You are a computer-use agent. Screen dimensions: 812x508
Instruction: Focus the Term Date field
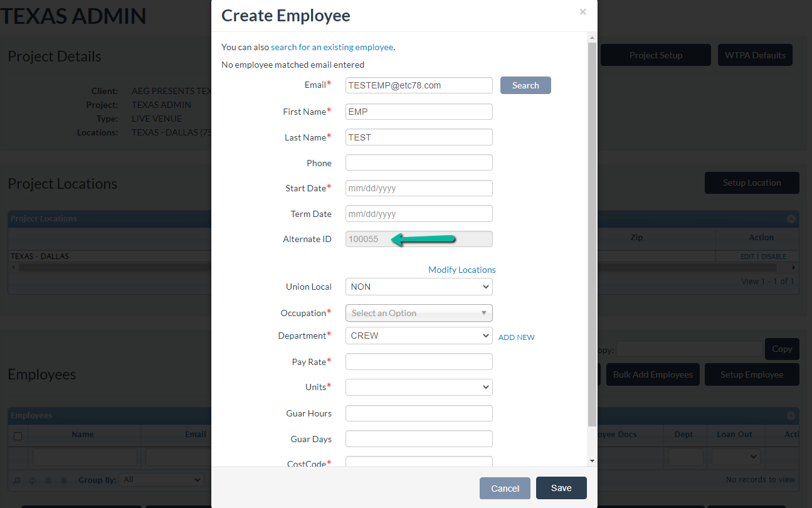419,214
